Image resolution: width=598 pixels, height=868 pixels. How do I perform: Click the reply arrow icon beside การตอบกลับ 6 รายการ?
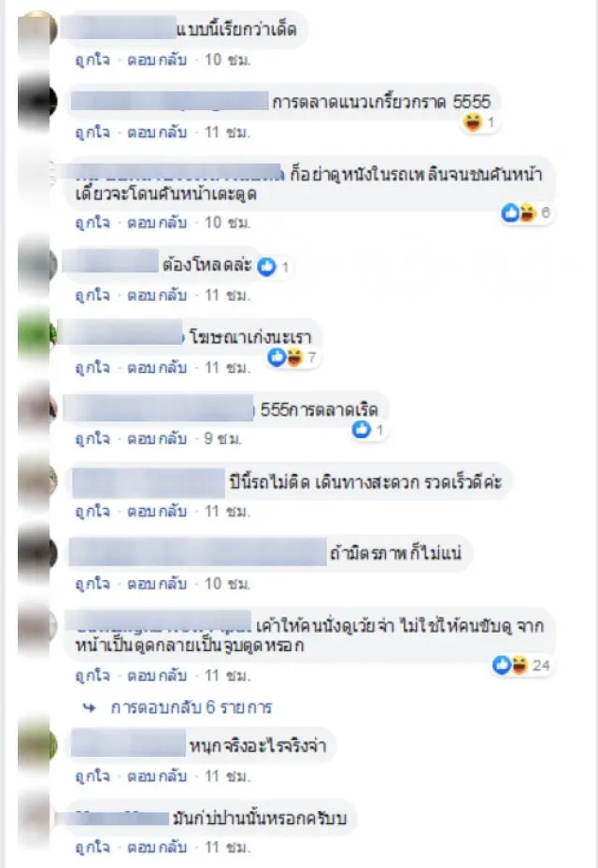(89, 707)
